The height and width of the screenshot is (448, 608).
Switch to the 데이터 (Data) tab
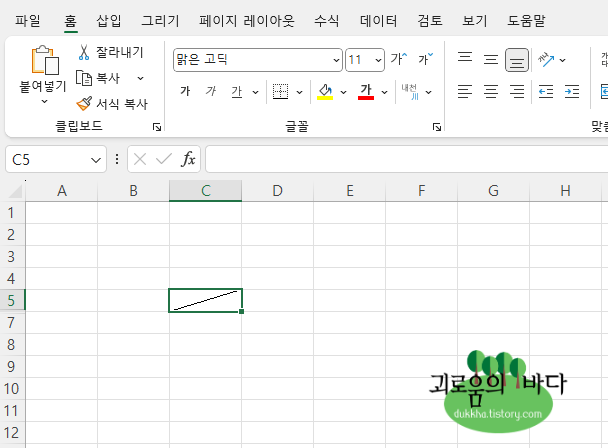pos(378,21)
